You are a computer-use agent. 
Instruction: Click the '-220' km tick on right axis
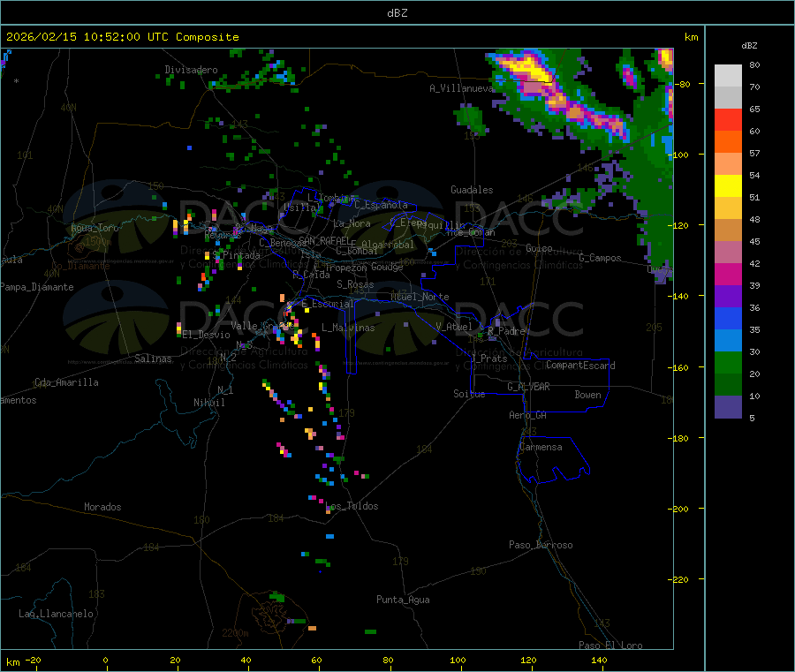679,580
